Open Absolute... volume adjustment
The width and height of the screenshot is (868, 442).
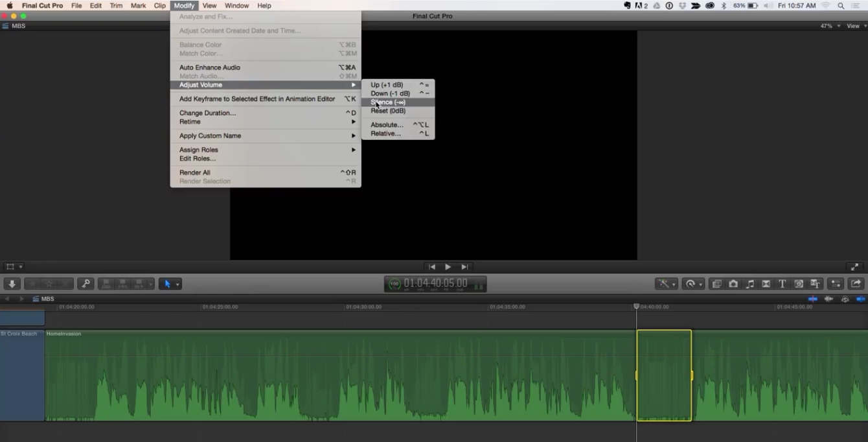coord(398,124)
